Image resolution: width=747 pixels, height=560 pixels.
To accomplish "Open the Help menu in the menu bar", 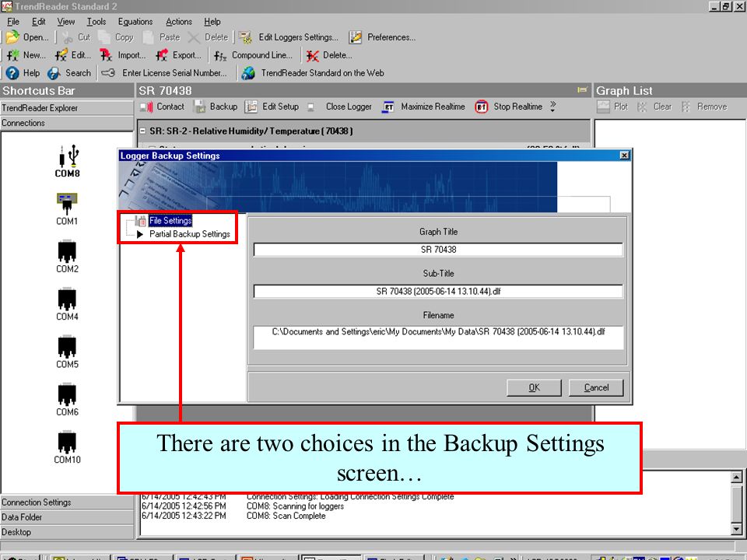I will coord(212,22).
